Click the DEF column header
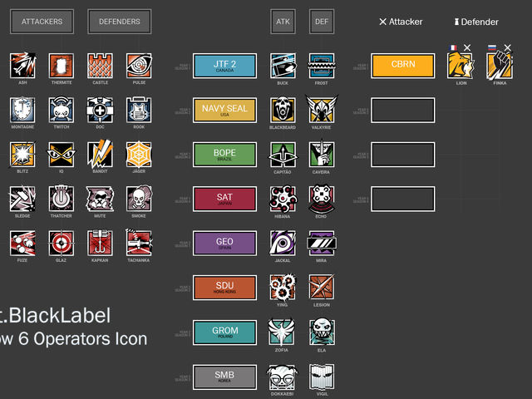The image size is (532, 399). [x=322, y=22]
